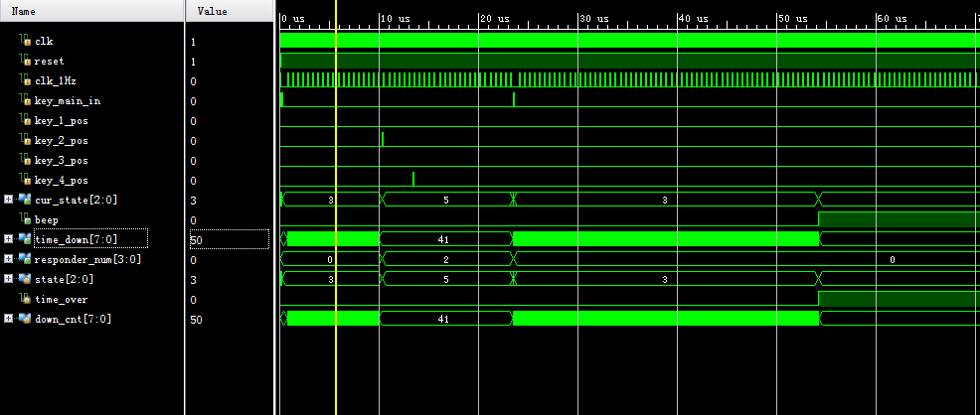Screen dimensions: 980x415
Task: Click the reset signal icon
Action: 26,61
